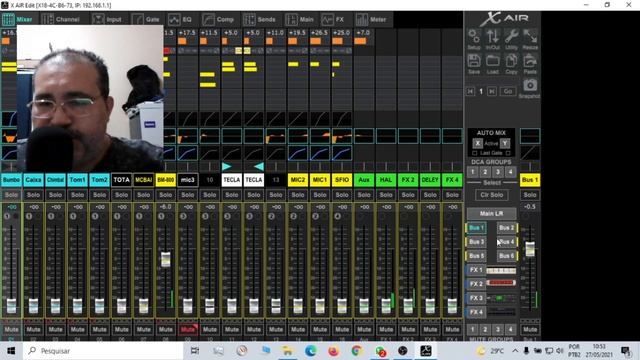Select FX 4 sends button
Viewport: 640px width, 360px height.
tap(476, 312)
